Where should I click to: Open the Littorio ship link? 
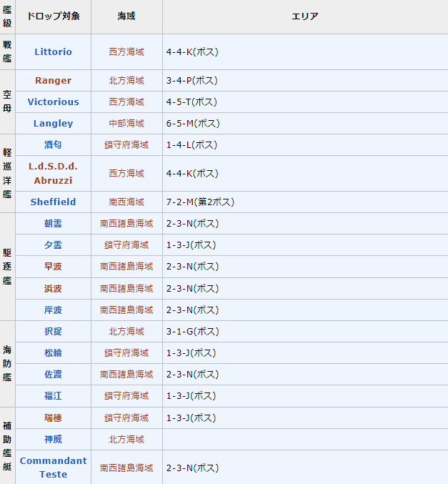[x=53, y=52]
